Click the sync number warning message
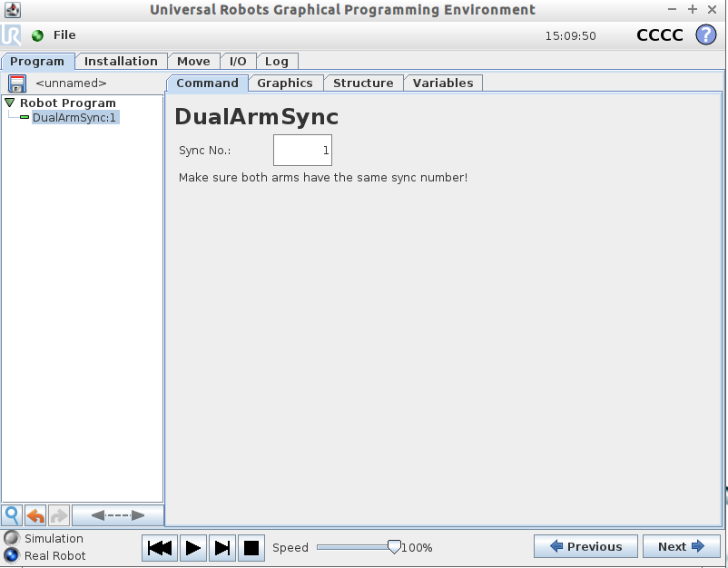 (x=323, y=177)
